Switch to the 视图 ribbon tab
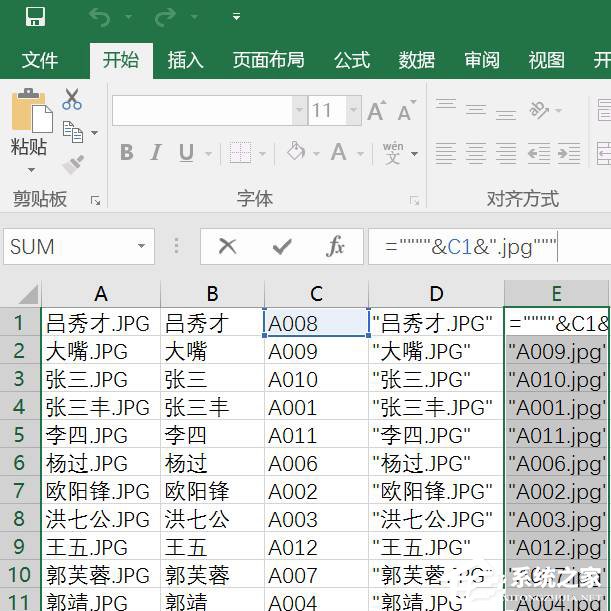 tap(546, 60)
